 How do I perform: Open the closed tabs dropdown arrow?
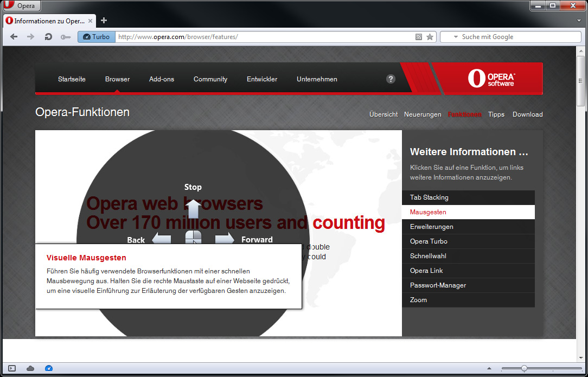(579, 21)
